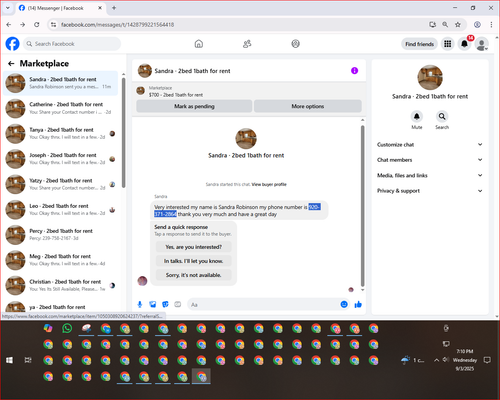Expand Media, files and links section
Viewport: 500px width, 400px height.
(x=430, y=175)
